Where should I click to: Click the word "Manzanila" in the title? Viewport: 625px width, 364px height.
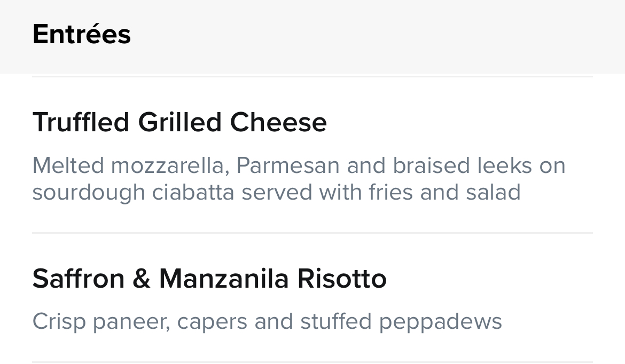tap(224, 279)
